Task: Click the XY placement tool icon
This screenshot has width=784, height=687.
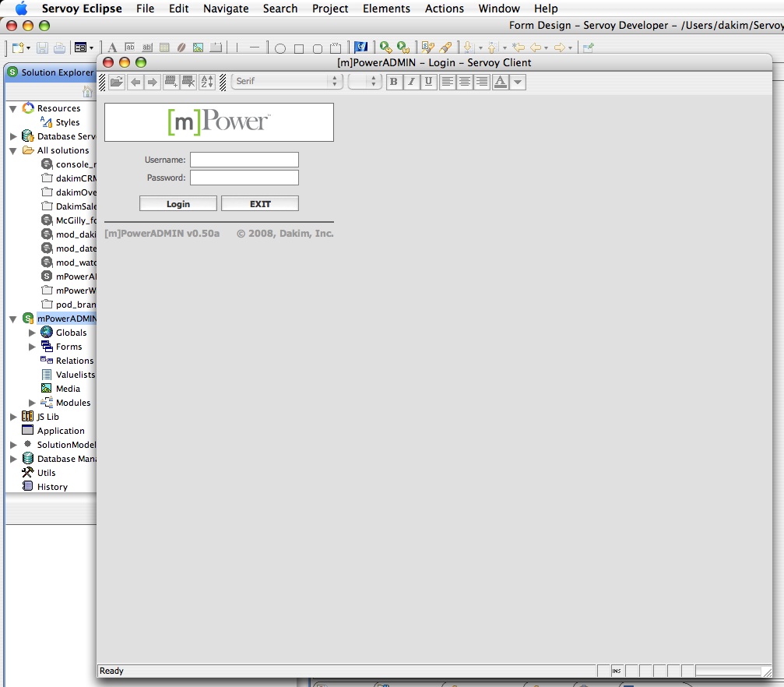Action: click(336, 48)
